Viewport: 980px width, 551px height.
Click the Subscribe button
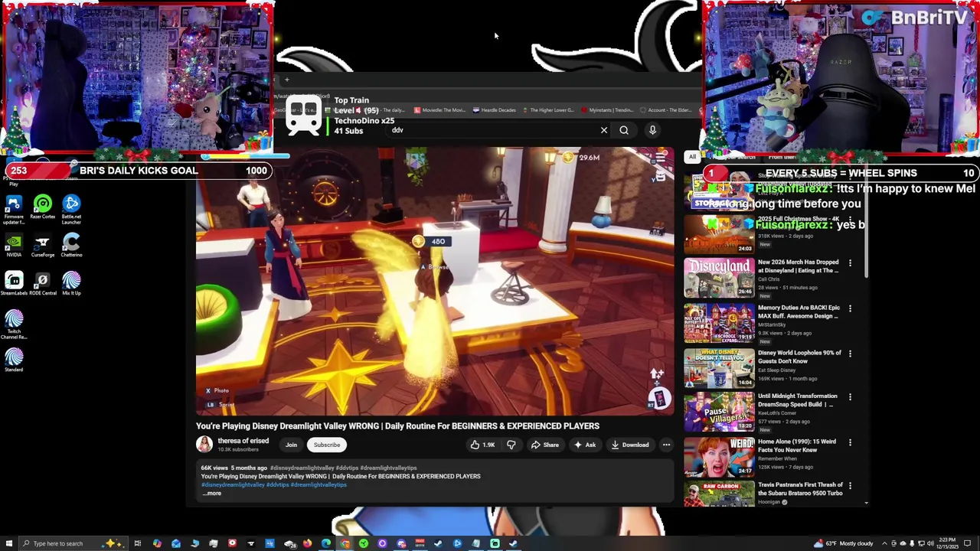(327, 445)
